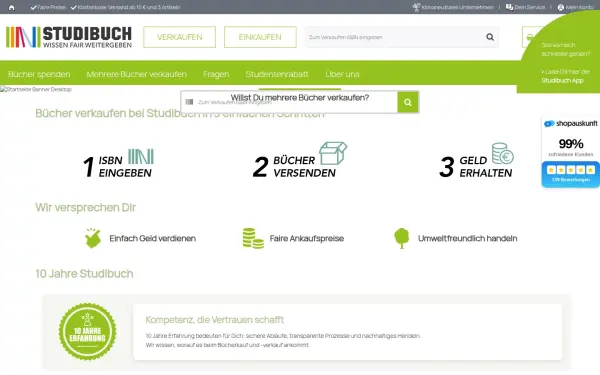Click the Faire Ankaufspreise text
600x375 pixels.
click(x=307, y=238)
